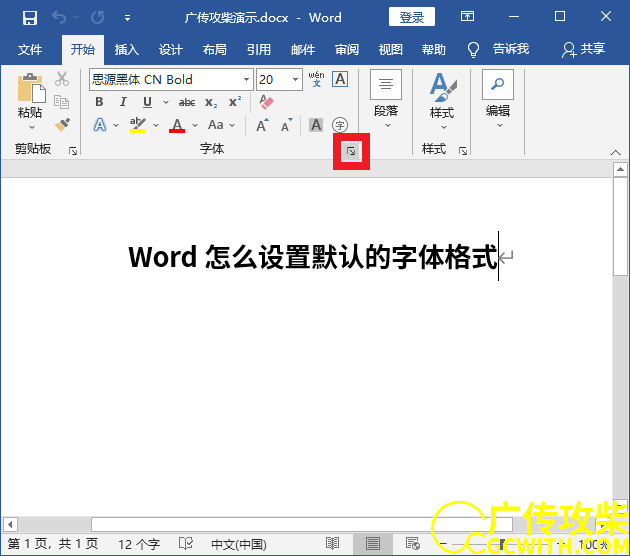Switch to the 插入 tab
Screen dimensions: 630x556
127,49
